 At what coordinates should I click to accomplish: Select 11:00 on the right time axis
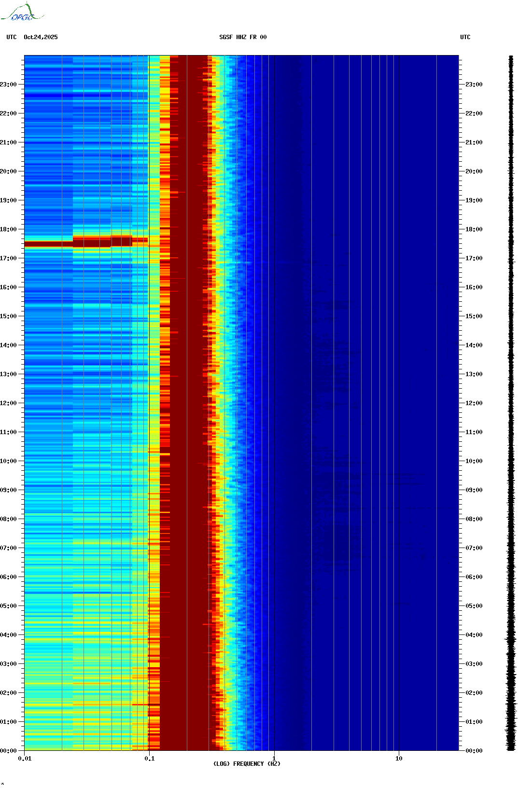pos(474,432)
